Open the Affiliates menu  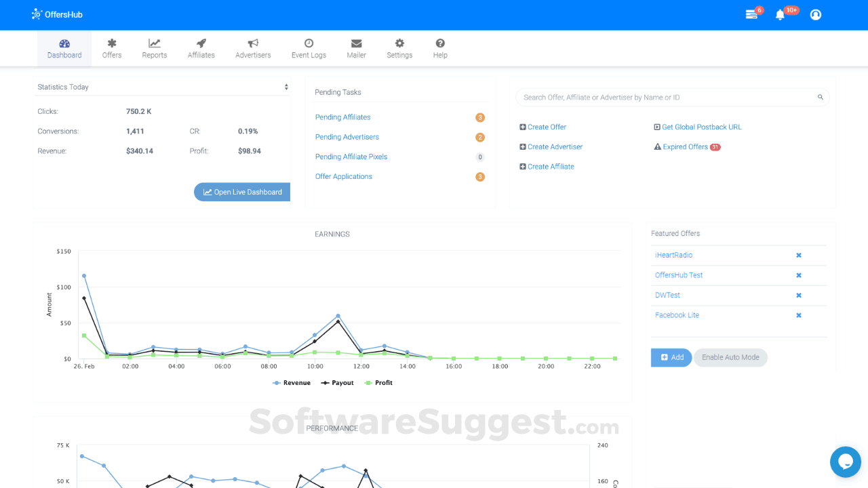[201, 47]
